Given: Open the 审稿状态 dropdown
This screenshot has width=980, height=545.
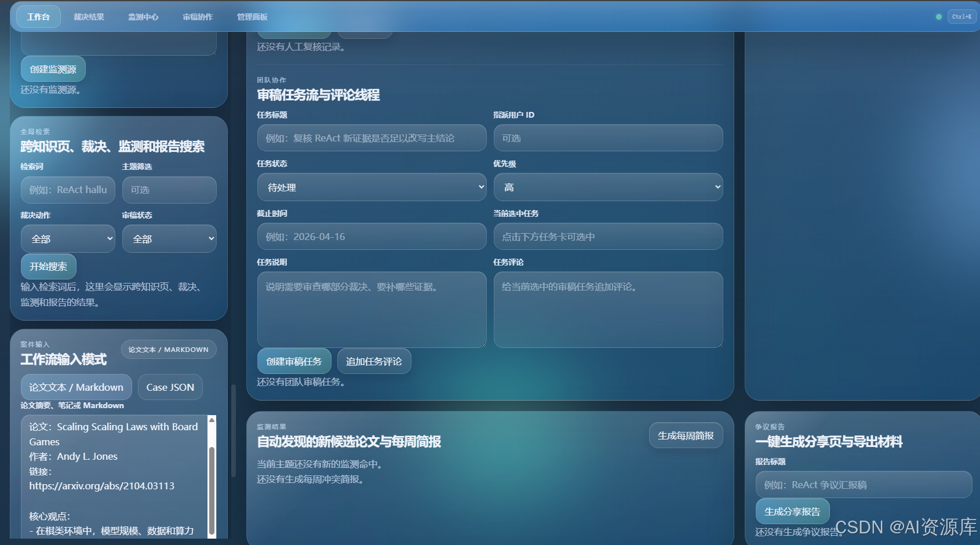Looking at the screenshot, I should point(169,239).
